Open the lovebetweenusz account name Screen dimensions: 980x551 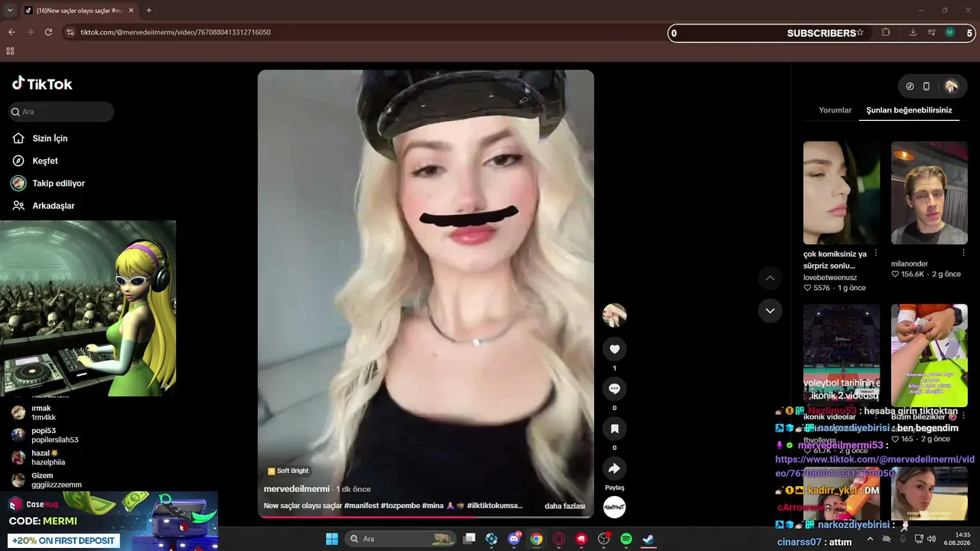tap(830, 278)
